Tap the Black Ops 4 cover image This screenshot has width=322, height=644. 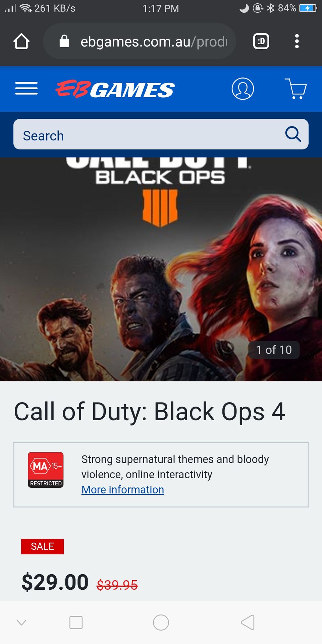tap(161, 269)
